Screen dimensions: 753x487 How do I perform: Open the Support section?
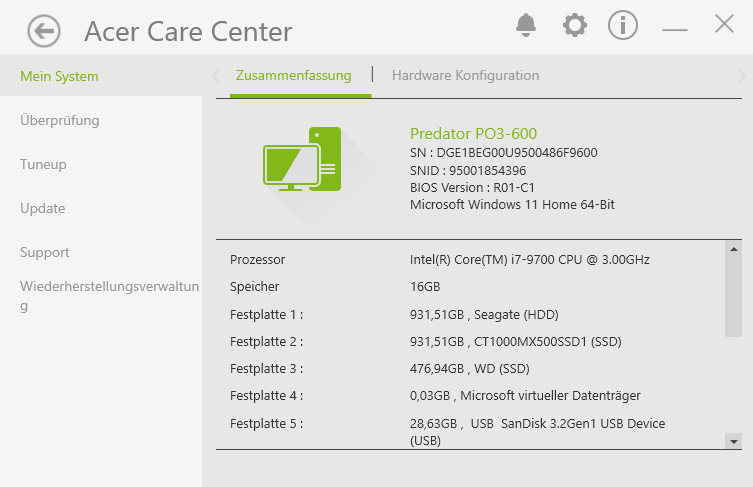45,252
